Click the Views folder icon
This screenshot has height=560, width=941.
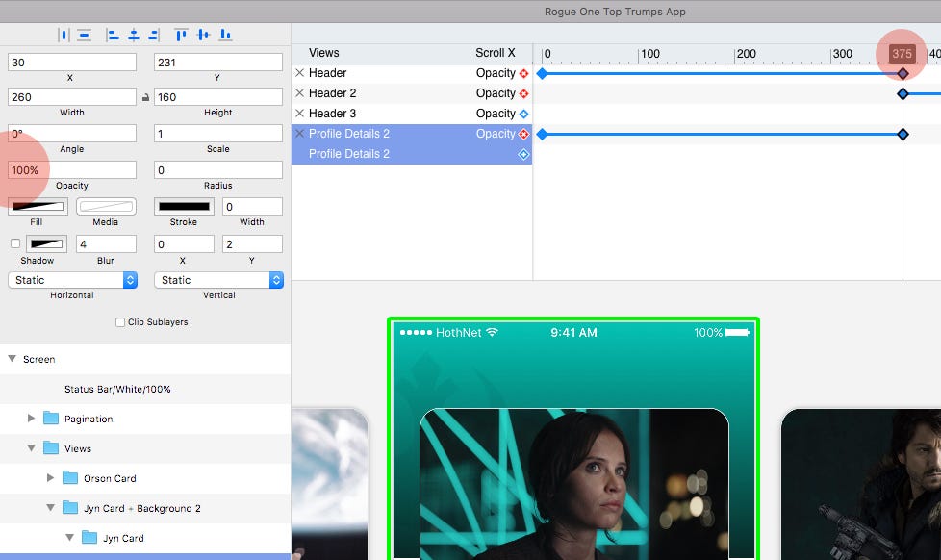click(51, 448)
